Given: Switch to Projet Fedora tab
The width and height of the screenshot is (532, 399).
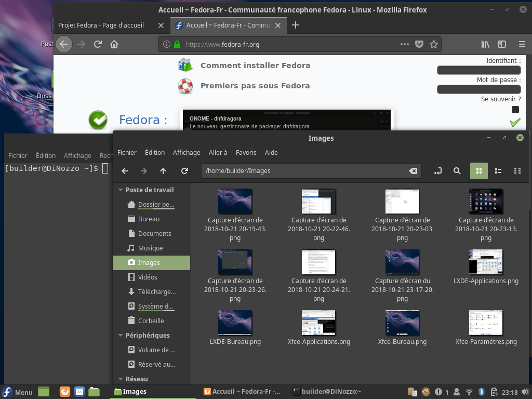Looking at the screenshot, I should (101, 25).
